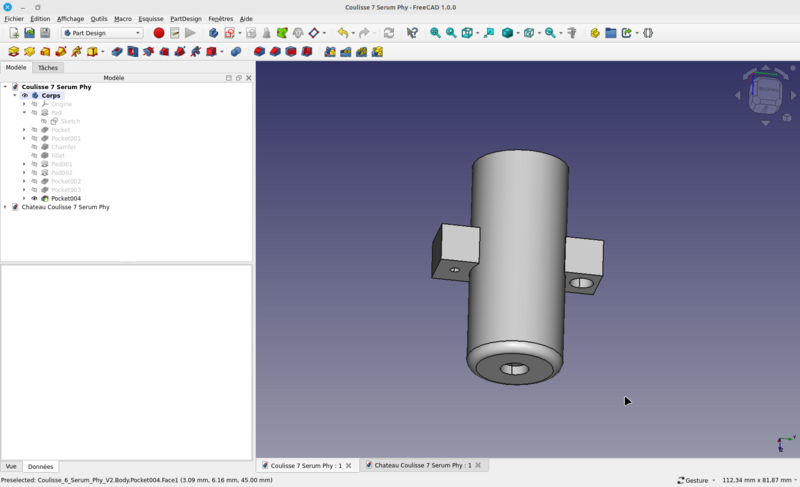Expand the Chateau Coulisse 7 Serum Phy document
The image size is (800, 487).
coord(5,207)
